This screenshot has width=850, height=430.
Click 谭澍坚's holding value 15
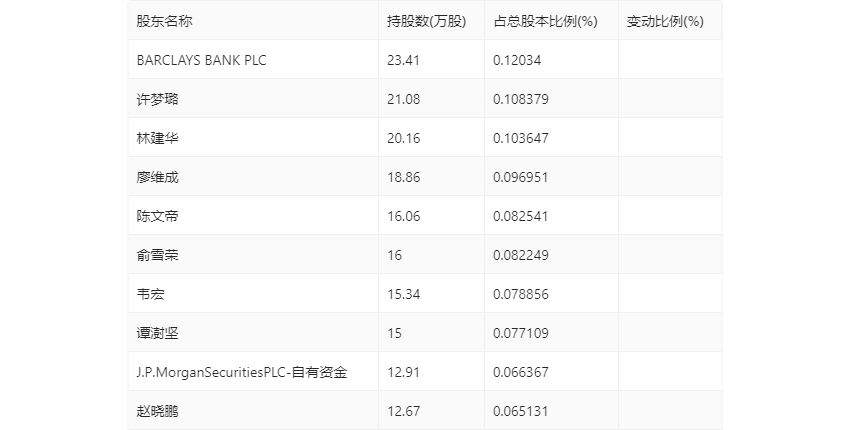(x=395, y=333)
